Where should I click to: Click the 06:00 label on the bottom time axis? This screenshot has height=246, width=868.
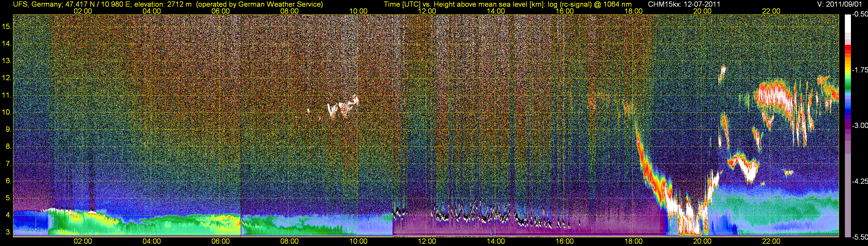pyautogui.click(x=221, y=241)
